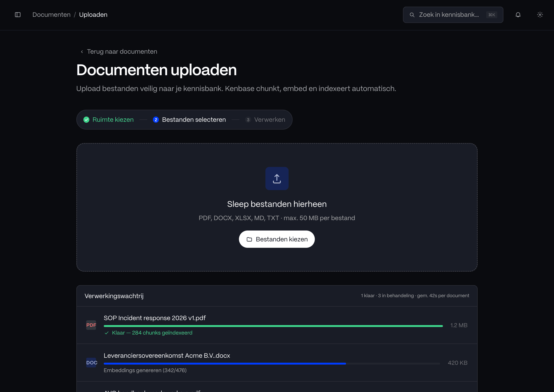Select the filename SOP Incident response 2026 v1.pdf
Image resolution: width=554 pixels, height=392 pixels.
click(x=154, y=318)
